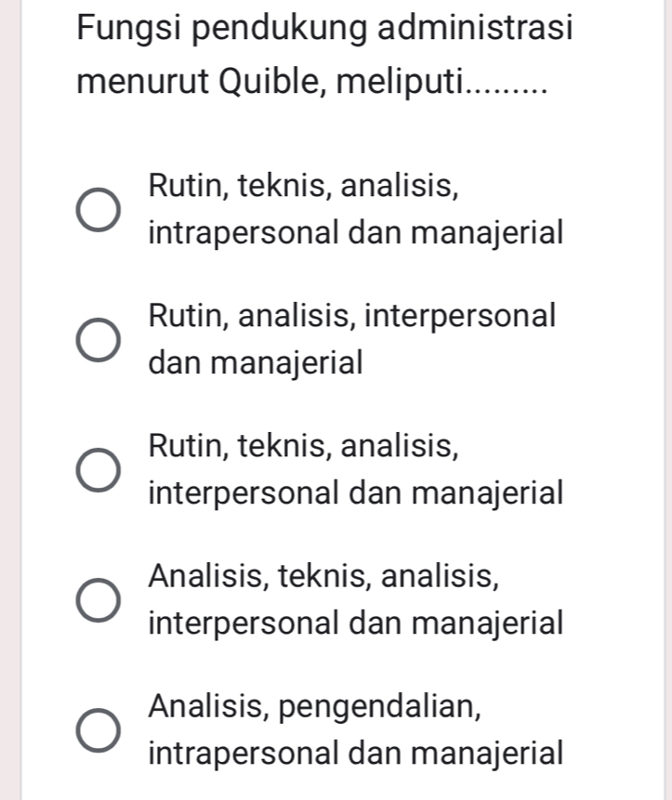Choose the third answer's radio button
The width and height of the screenshot is (672, 800).
(x=99, y=469)
